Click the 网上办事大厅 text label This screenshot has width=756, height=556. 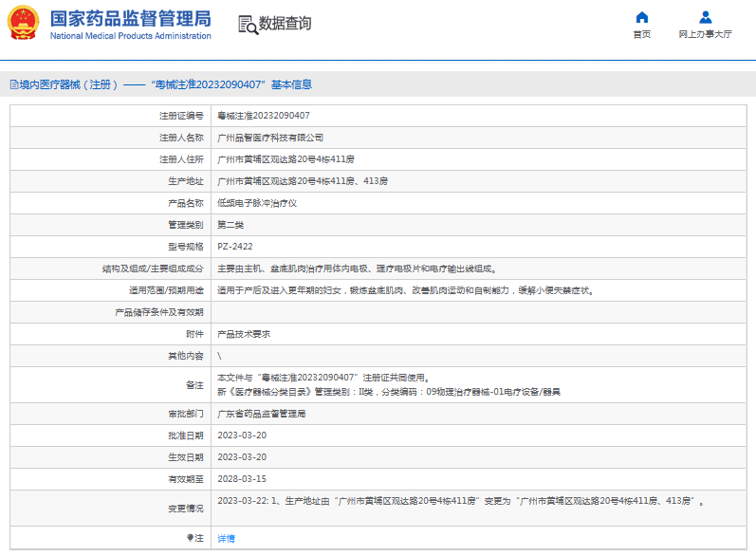[x=705, y=34]
